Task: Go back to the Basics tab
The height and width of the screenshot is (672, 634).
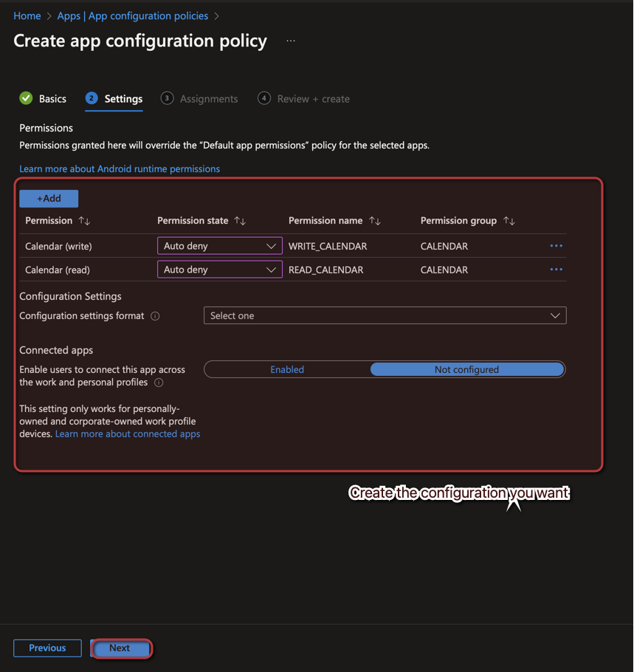Action: point(44,99)
